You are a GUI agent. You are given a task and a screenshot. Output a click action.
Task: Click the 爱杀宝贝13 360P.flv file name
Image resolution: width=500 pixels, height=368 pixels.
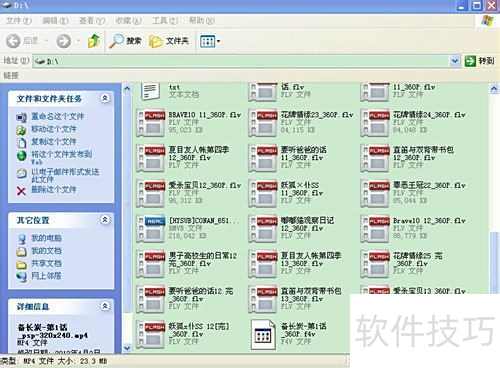[429, 291]
